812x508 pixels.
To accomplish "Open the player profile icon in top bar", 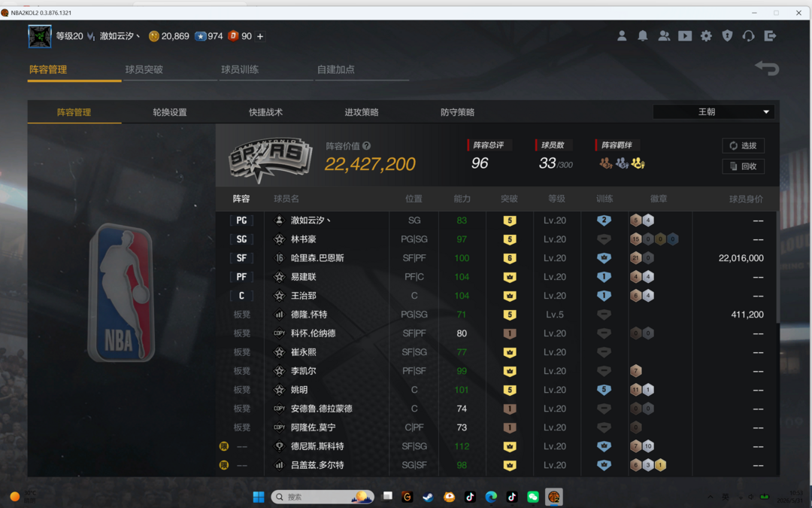I will (x=622, y=36).
